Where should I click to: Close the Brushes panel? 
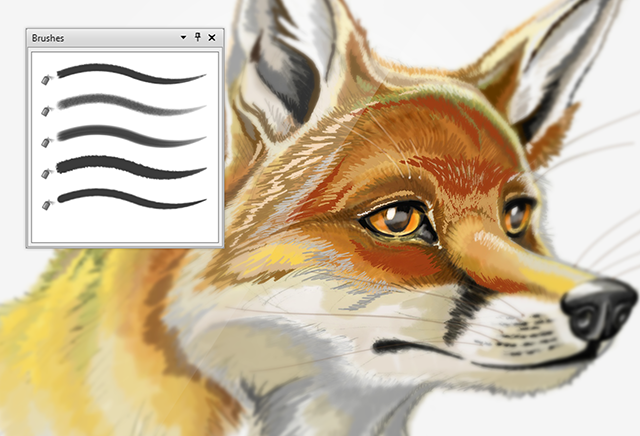click(212, 38)
